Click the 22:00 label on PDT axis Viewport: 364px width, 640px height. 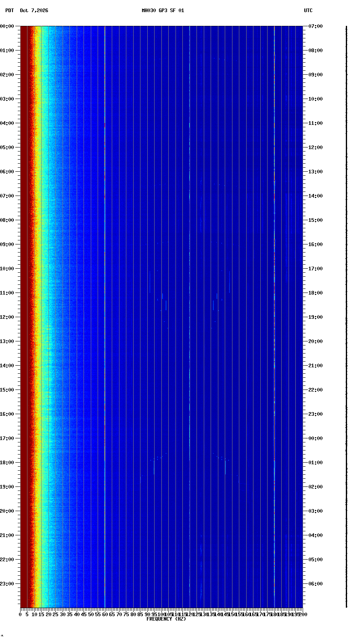click(x=7, y=560)
